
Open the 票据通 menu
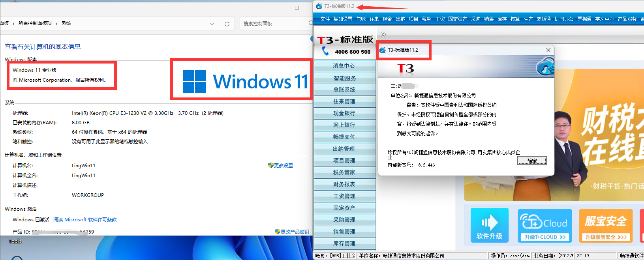click(x=584, y=19)
